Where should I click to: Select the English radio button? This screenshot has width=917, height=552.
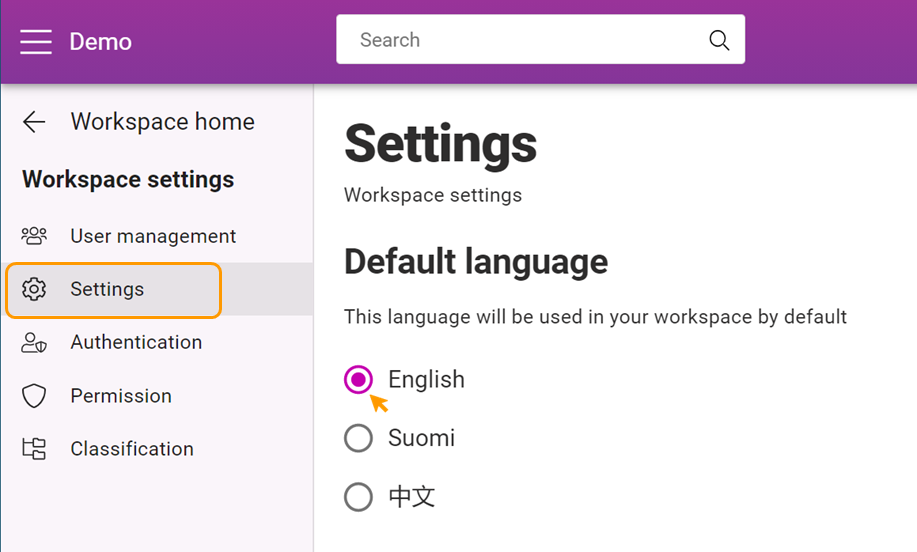click(x=358, y=380)
